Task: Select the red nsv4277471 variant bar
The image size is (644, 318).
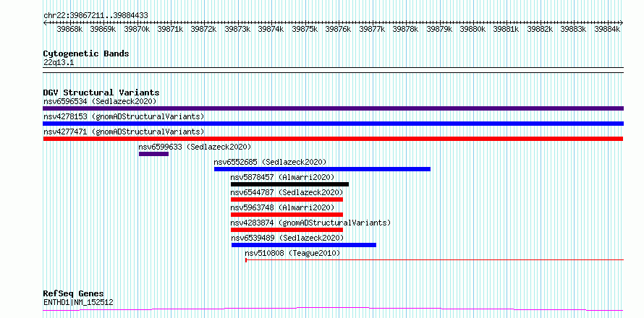Action: click(x=333, y=139)
